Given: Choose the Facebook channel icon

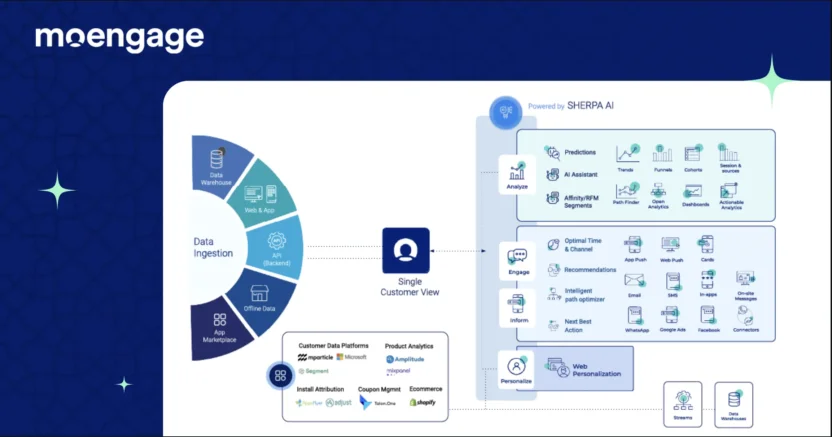Looking at the screenshot, I should [708, 315].
